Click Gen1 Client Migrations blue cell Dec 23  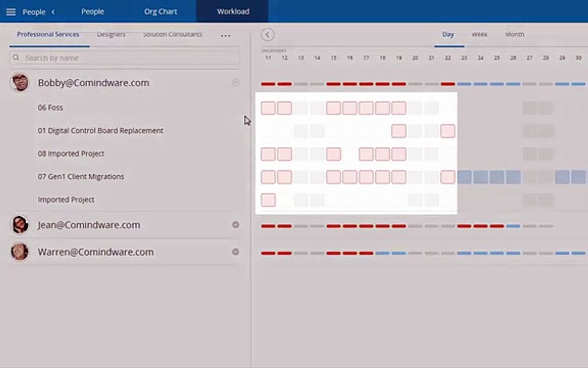click(464, 177)
